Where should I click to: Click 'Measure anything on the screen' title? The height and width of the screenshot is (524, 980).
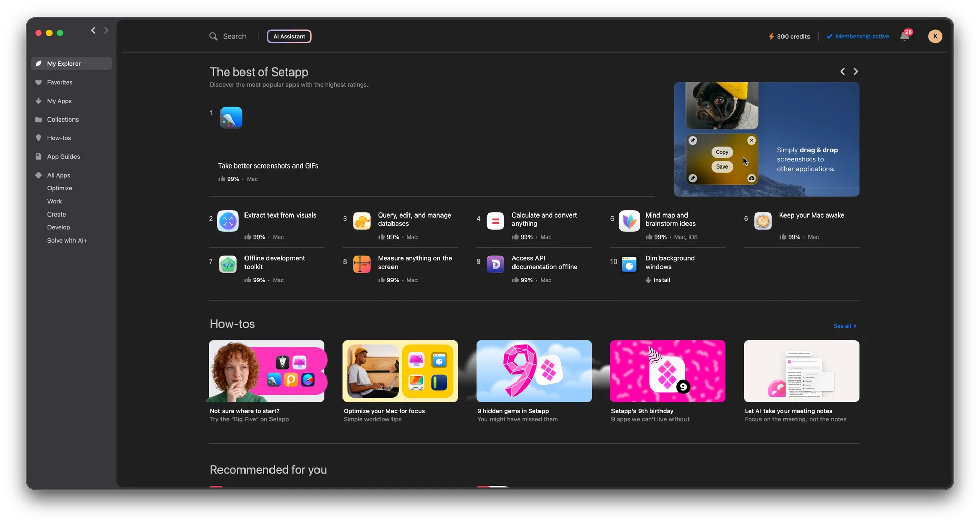[x=415, y=263]
